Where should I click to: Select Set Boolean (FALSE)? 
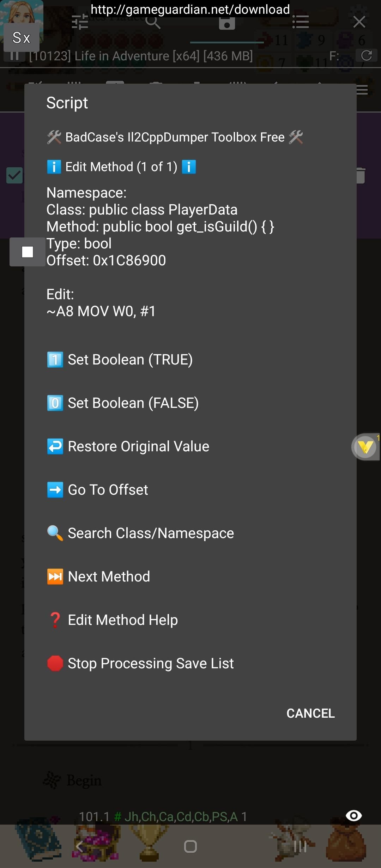[133, 403]
